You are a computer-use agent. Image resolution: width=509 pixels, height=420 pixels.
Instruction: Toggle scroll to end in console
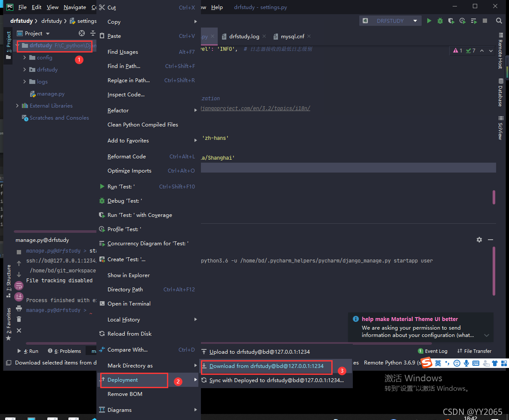(19, 296)
